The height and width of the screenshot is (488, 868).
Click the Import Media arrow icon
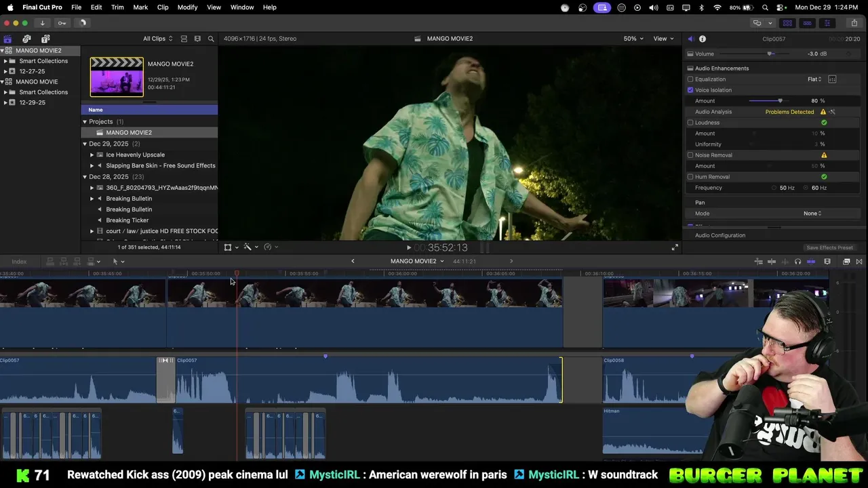42,23
